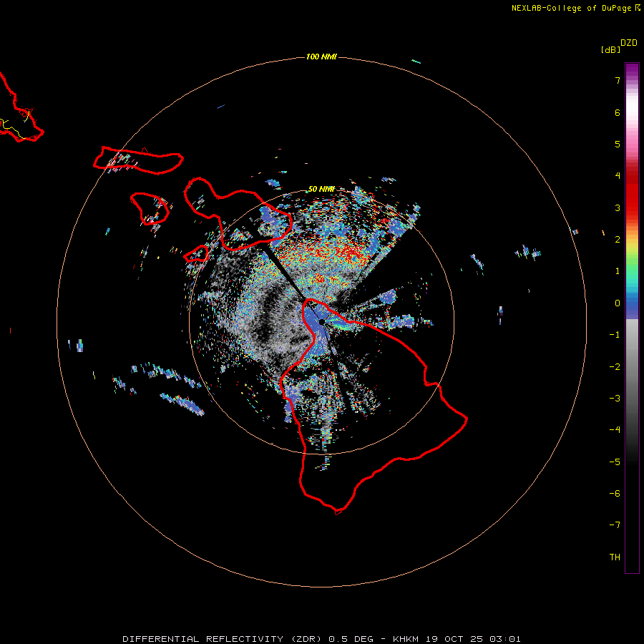Click the positive 3 tick on the dB scale
Viewport: 644px width, 644px height.
618,208
